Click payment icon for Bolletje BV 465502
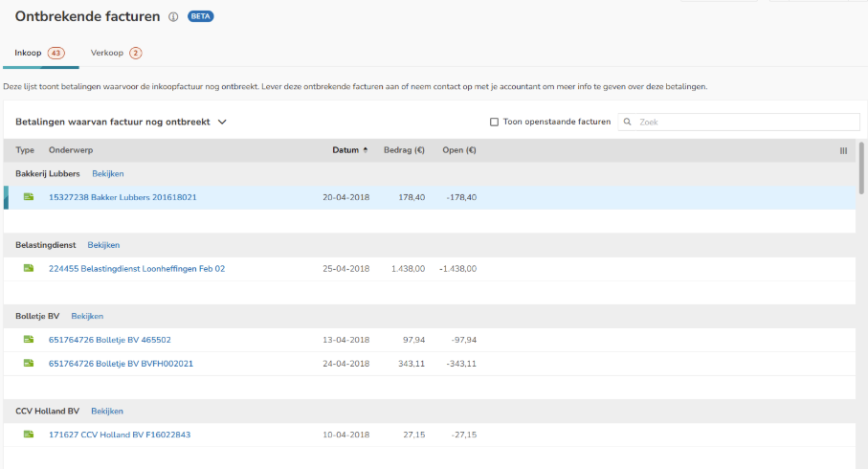The width and height of the screenshot is (868, 469). point(29,340)
